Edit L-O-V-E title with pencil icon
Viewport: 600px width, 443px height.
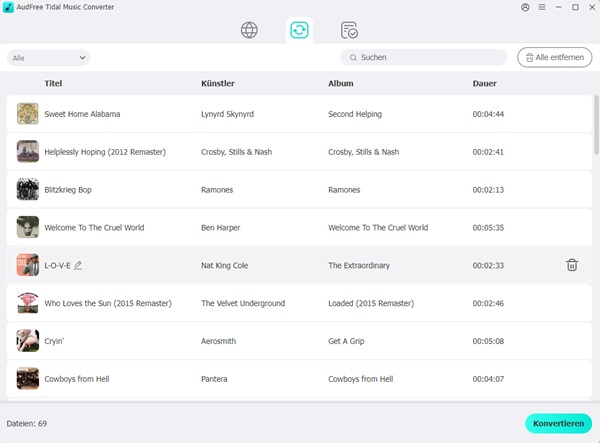tap(78, 265)
